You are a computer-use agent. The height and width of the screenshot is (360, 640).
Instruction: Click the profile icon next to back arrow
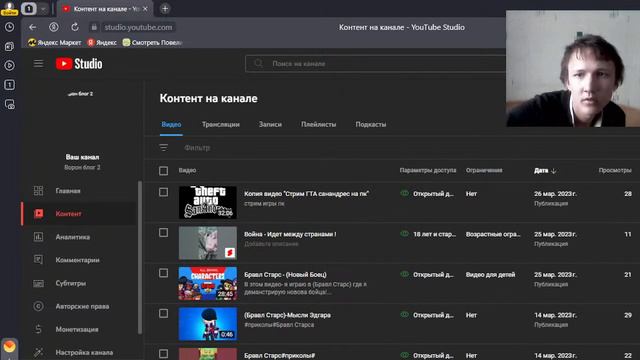click(53, 27)
